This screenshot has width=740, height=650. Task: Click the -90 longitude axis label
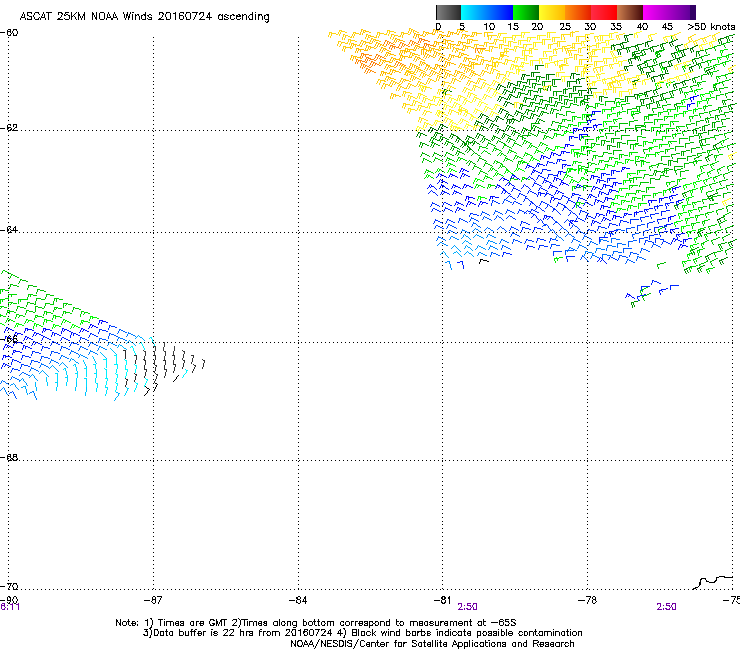9,600
